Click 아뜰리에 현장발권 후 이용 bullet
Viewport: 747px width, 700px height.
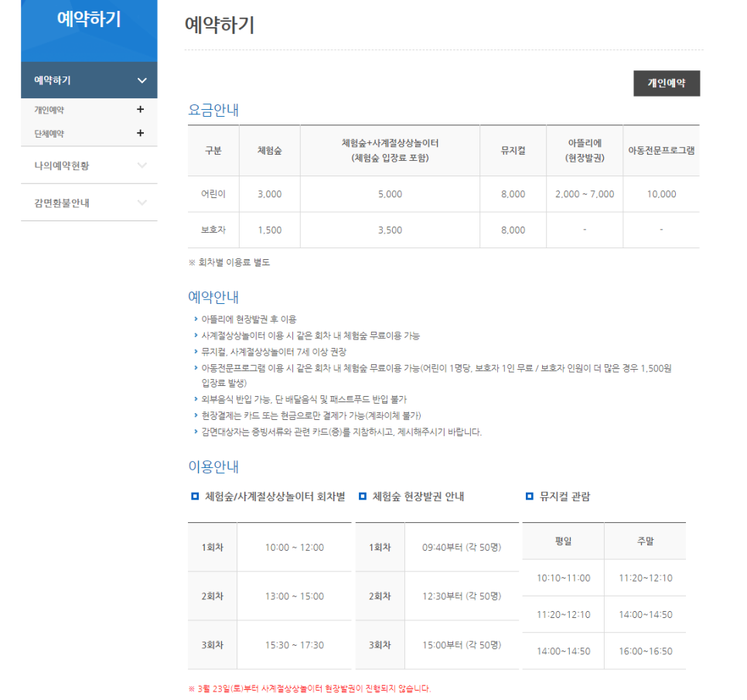point(249,319)
